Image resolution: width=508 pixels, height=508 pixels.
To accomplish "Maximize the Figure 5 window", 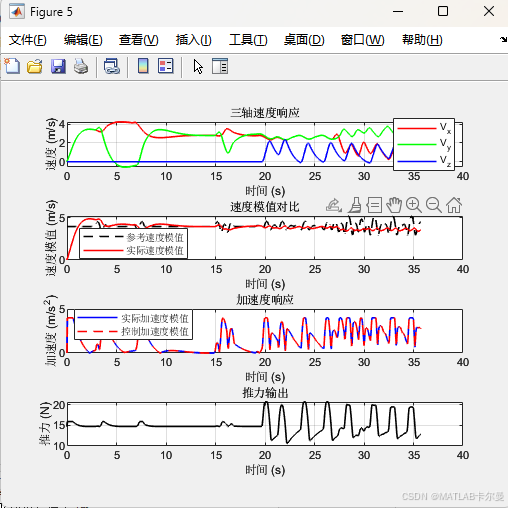I will (x=443, y=12).
